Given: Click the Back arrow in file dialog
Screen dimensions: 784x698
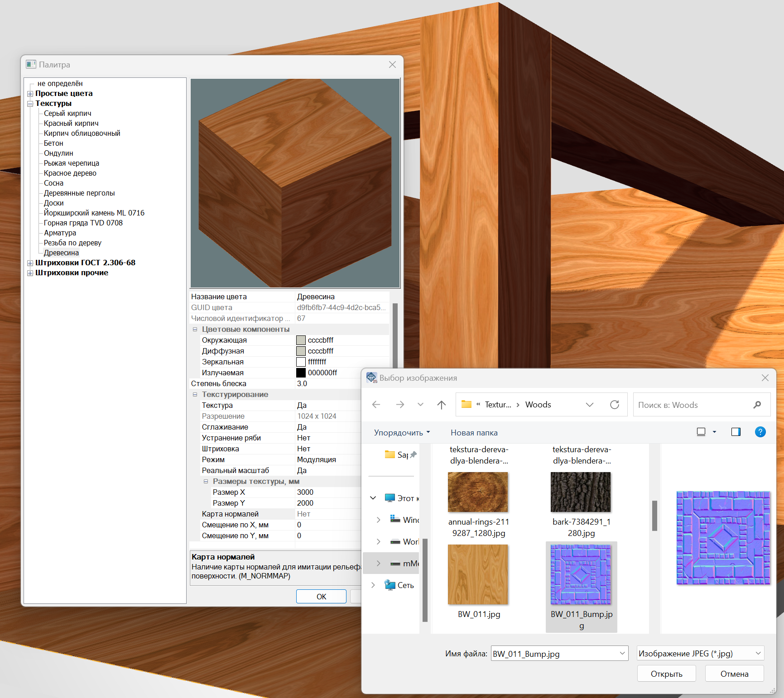Looking at the screenshot, I should pyautogui.click(x=376, y=405).
